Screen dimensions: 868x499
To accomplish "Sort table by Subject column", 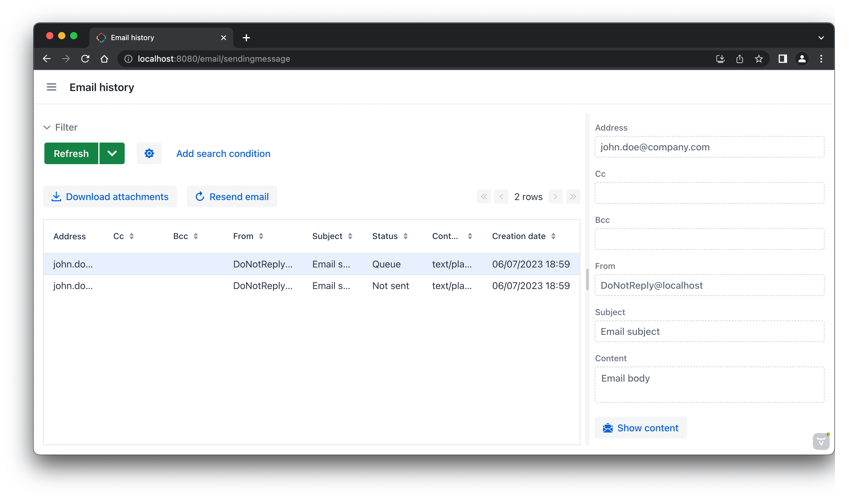I will click(350, 236).
